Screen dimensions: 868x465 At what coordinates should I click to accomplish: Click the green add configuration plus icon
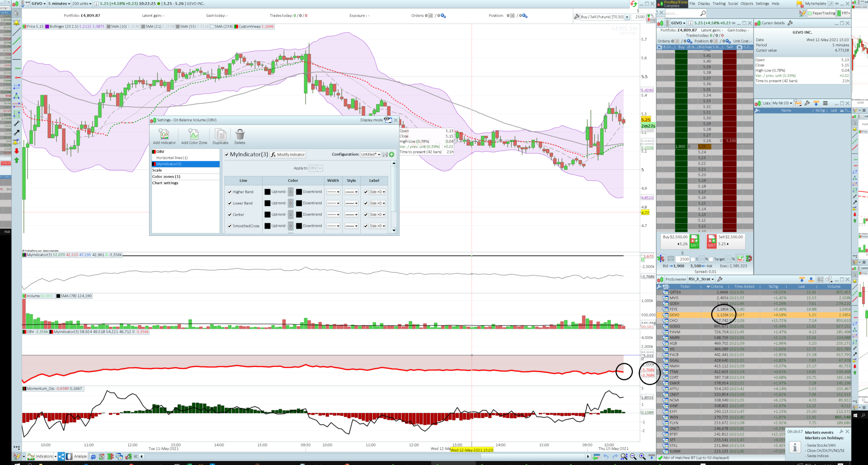(x=392, y=155)
